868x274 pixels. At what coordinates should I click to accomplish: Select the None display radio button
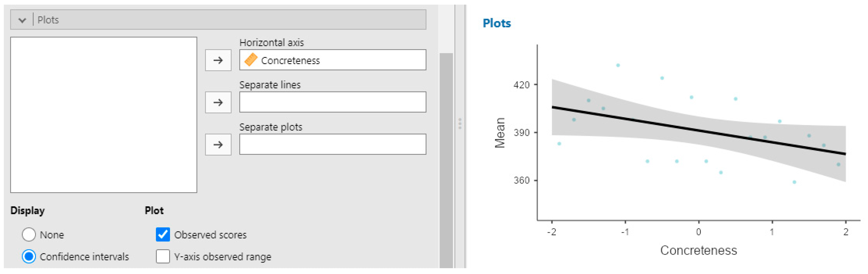[29, 235]
